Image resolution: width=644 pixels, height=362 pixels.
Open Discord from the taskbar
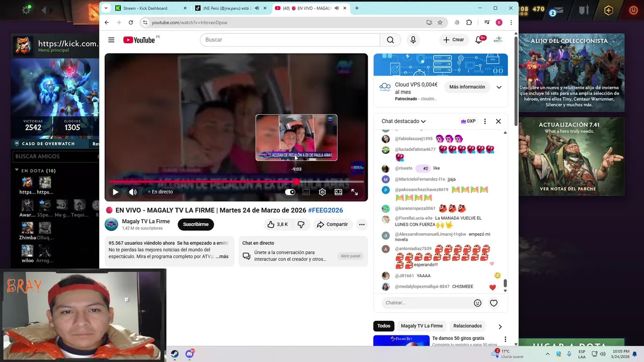click(x=190, y=354)
